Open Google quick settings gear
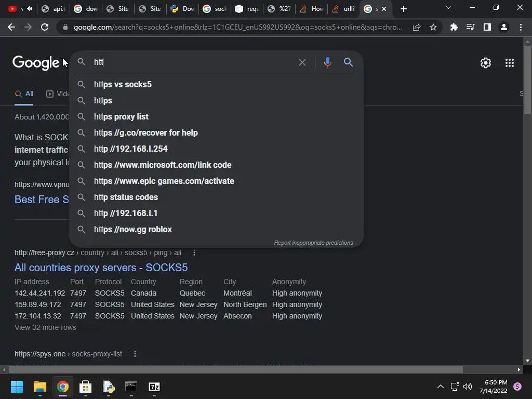This screenshot has width=532, height=399. [486, 63]
